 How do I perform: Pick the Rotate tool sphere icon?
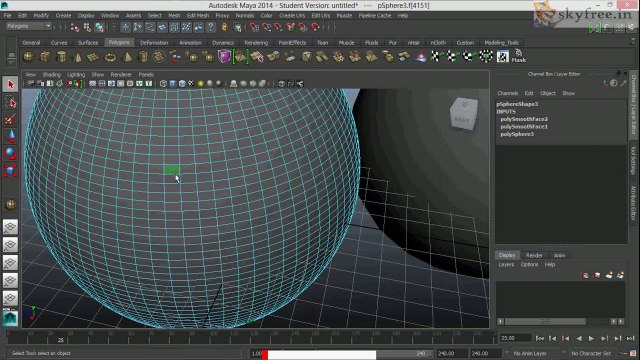[x=11, y=153]
